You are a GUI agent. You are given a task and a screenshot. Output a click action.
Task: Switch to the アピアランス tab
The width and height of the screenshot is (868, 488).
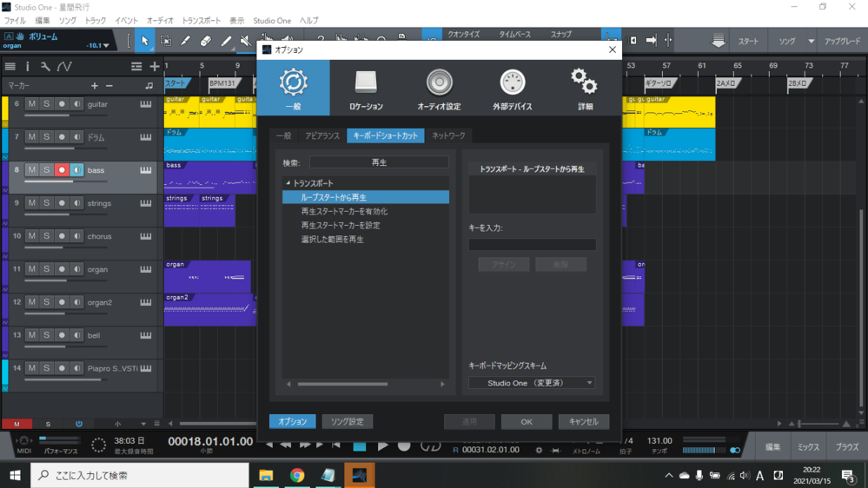[x=322, y=135]
